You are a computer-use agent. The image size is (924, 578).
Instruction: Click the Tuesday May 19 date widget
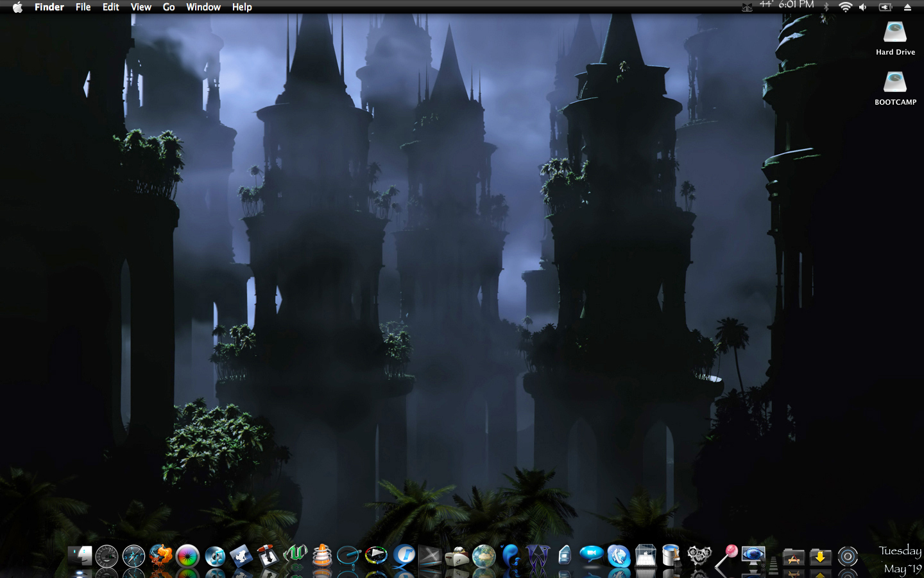[x=901, y=559]
